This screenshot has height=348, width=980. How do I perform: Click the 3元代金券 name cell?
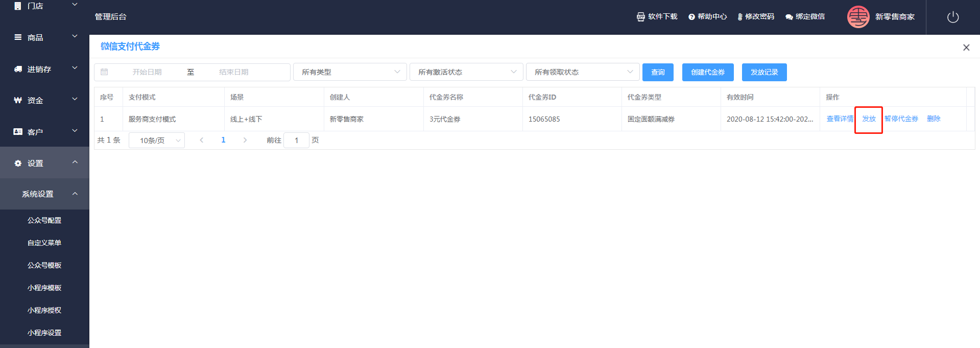(445, 119)
